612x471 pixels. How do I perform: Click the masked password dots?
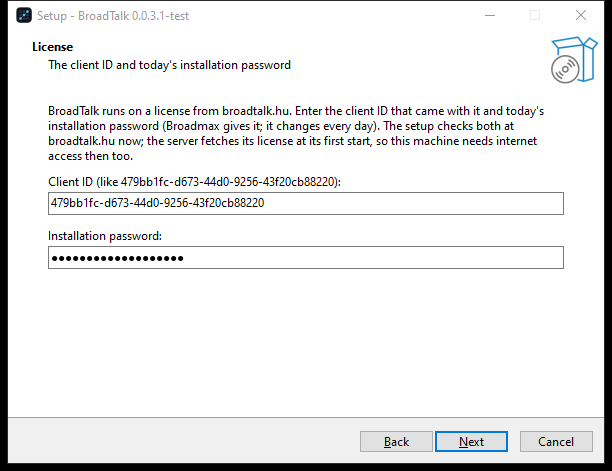pyautogui.click(x=117, y=258)
